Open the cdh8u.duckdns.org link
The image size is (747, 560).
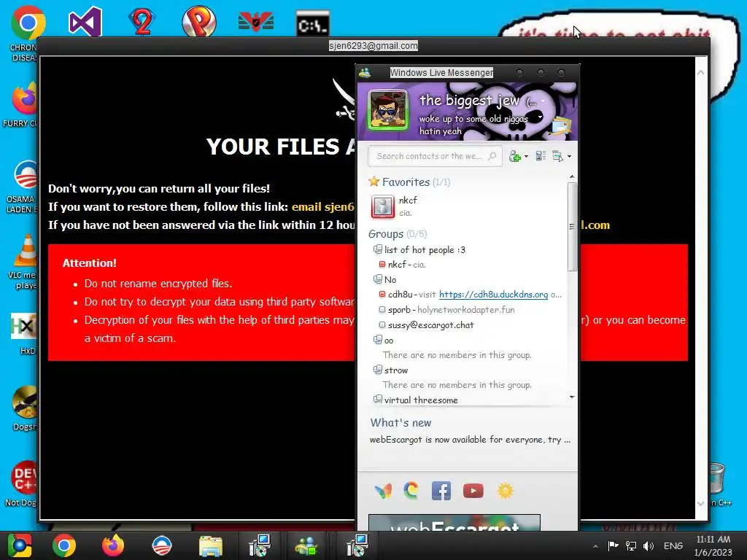[493, 295]
